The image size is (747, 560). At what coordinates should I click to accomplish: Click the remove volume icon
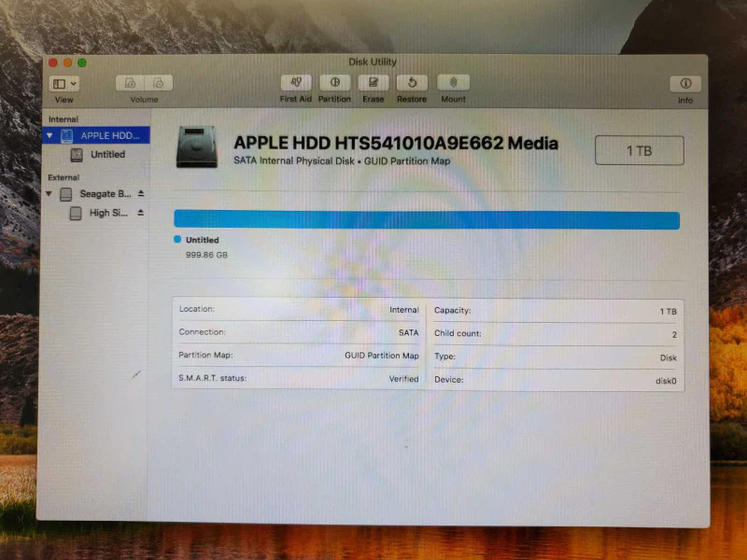coord(158,83)
